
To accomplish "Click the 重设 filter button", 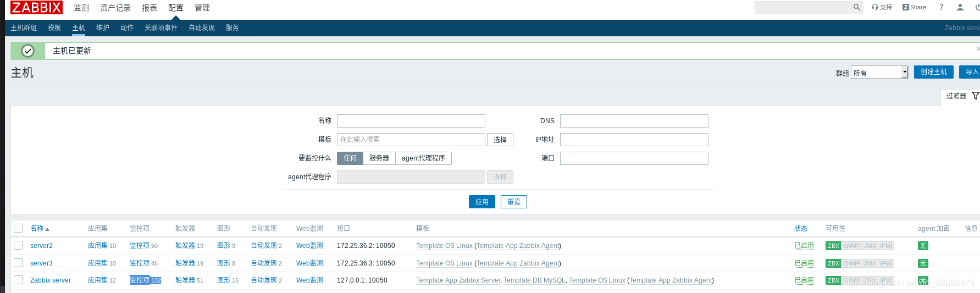I will (x=514, y=202).
